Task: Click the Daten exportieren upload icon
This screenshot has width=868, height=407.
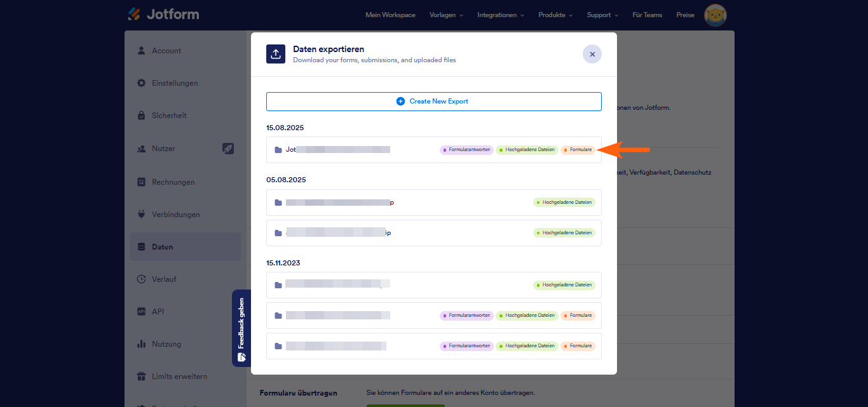Action: (276, 54)
